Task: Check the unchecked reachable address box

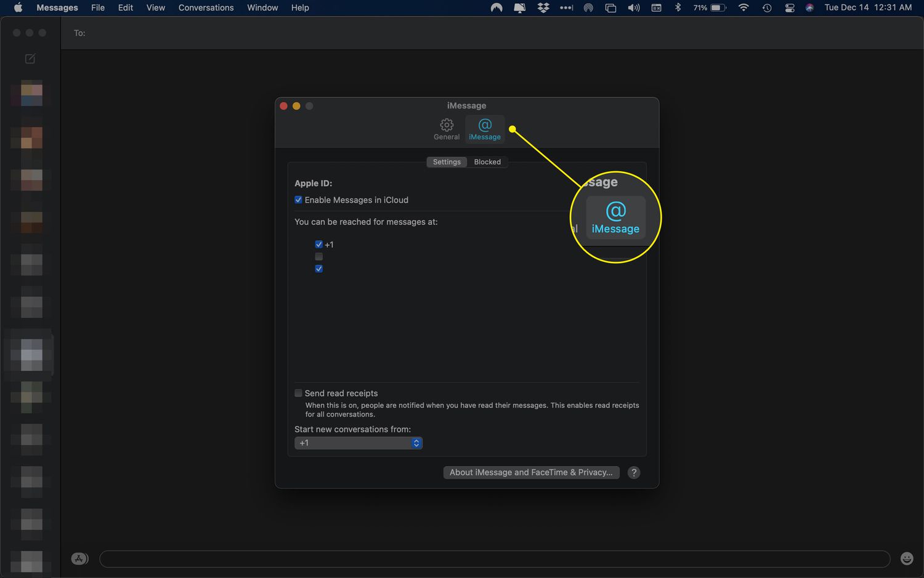Action: click(x=319, y=256)
